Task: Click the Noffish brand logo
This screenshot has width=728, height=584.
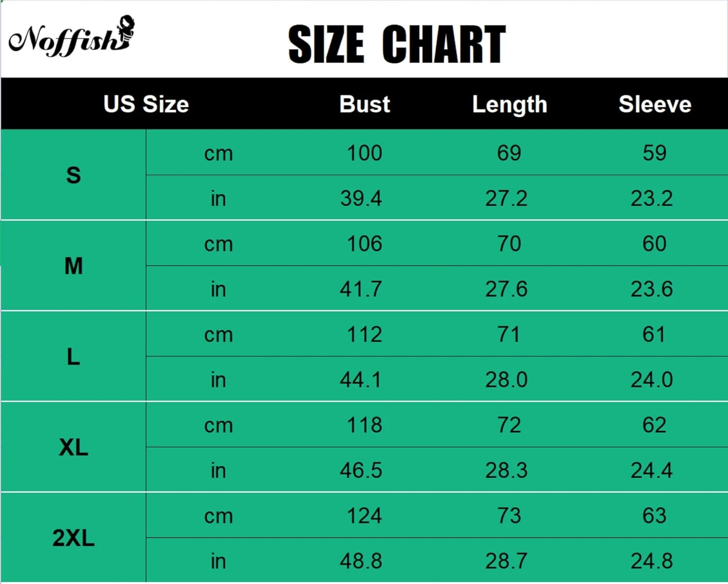Action: pyautogui.click(x=71, y=37)
